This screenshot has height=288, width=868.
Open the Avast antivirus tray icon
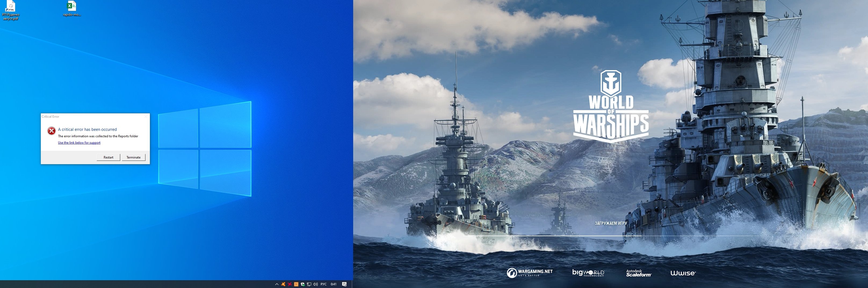click(283, 284)
